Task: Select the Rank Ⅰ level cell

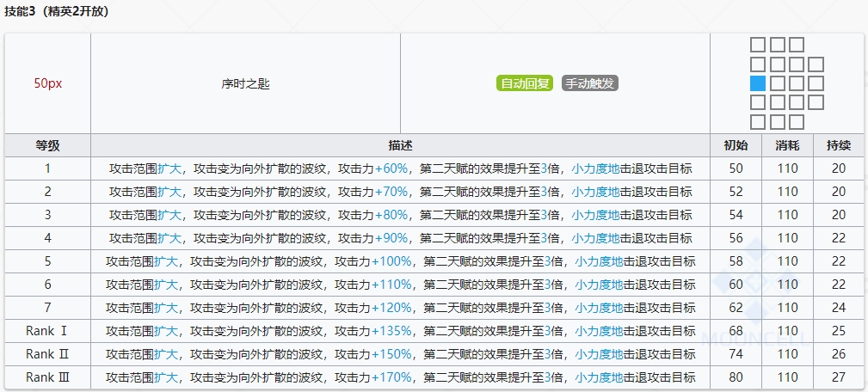Action: click(x=47, y=331)
